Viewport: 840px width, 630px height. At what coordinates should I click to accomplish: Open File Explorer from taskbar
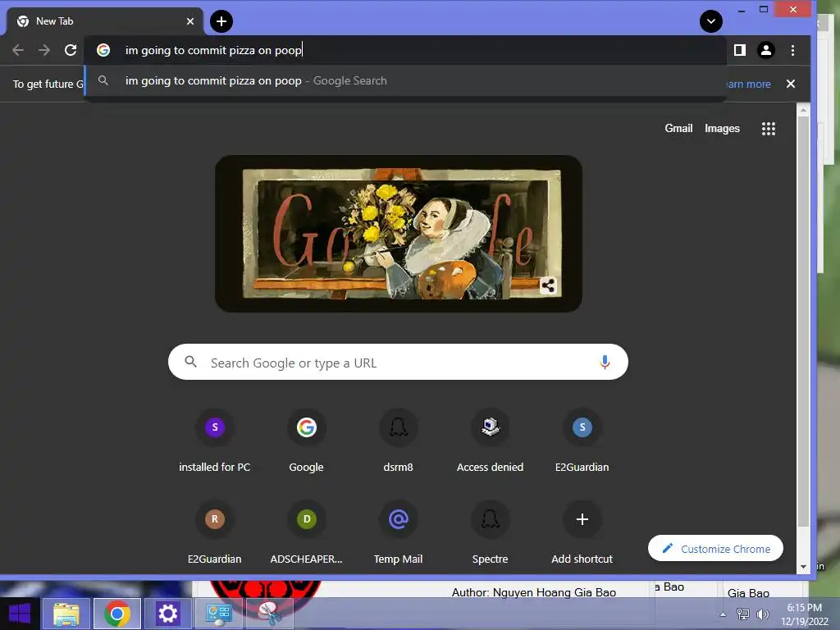tap(66, 614)
